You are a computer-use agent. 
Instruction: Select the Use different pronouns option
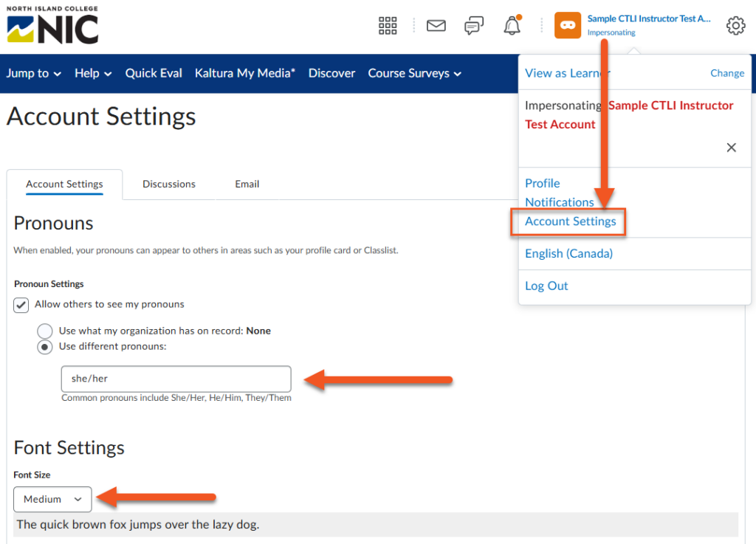tap(45, 347)
